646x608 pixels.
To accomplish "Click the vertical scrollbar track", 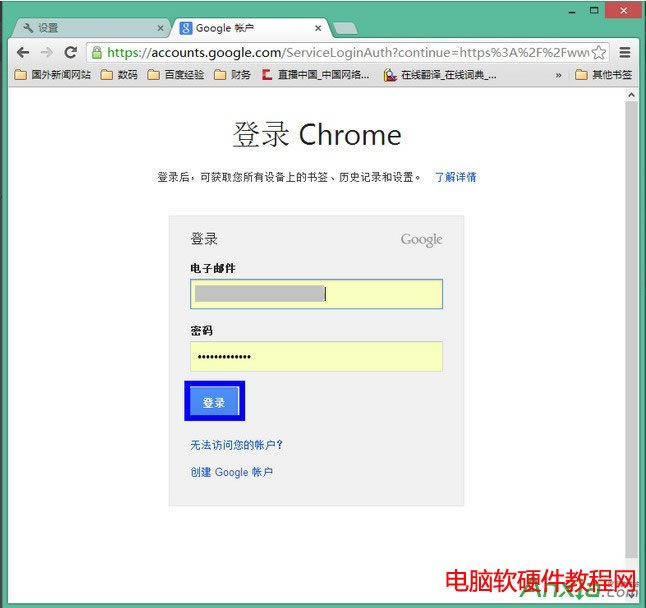I will coord(631,330).
